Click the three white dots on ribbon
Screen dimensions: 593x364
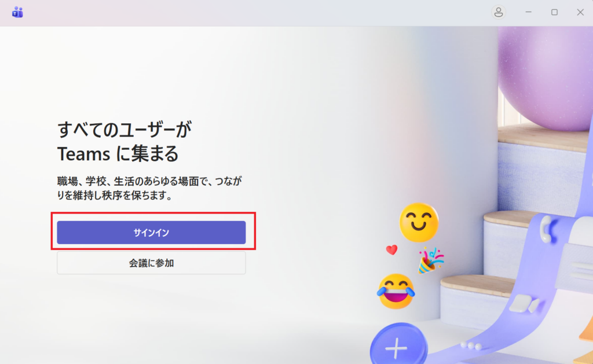tap(471, 345)
